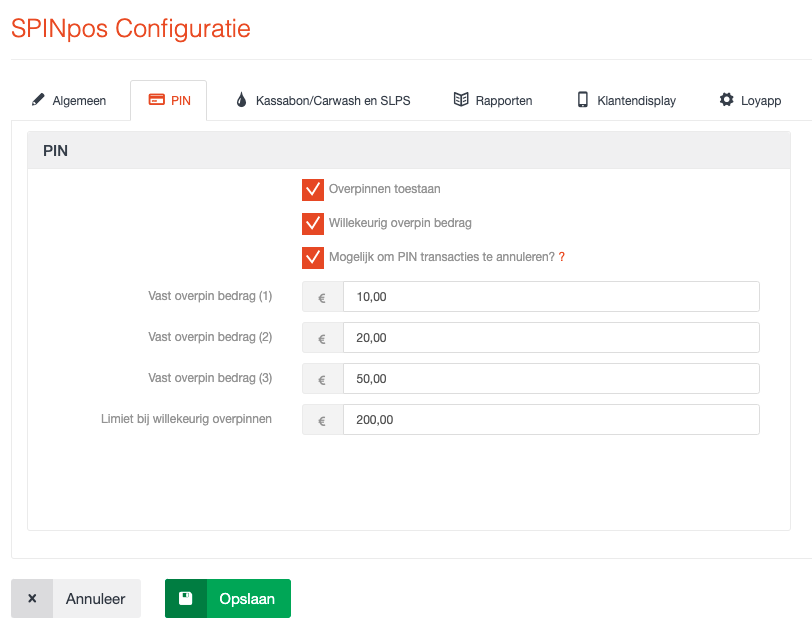Screen dimensions: 812x631
Task: Go to the Rapporten tab
Action: click(492, 101)
